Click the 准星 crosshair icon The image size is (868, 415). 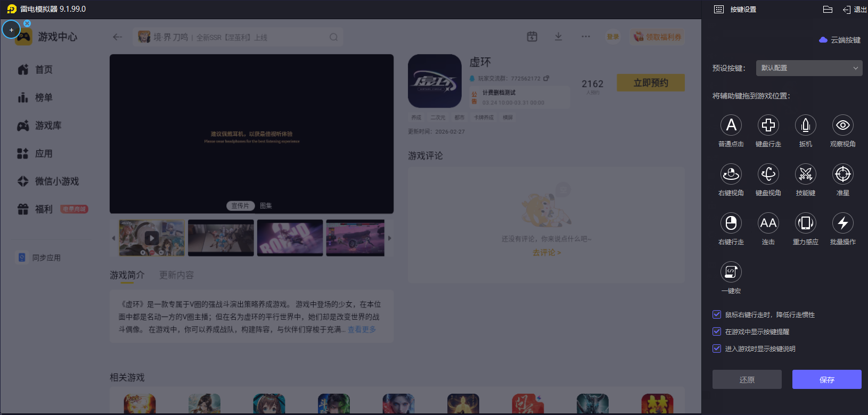842,174
